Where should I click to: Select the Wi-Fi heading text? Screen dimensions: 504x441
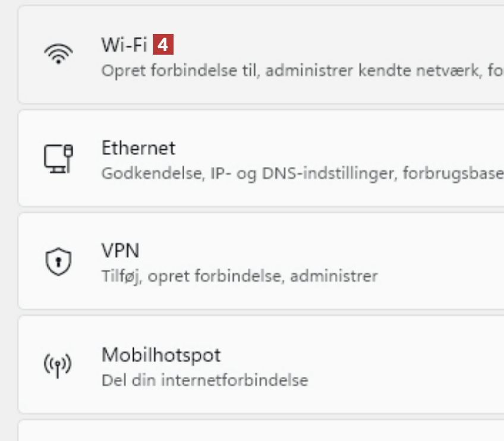124,45
